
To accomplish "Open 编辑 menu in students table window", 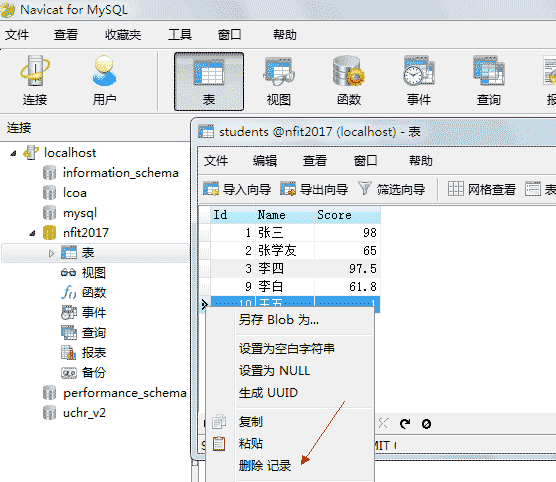I will pyautogui.click(x=265, y=161).
